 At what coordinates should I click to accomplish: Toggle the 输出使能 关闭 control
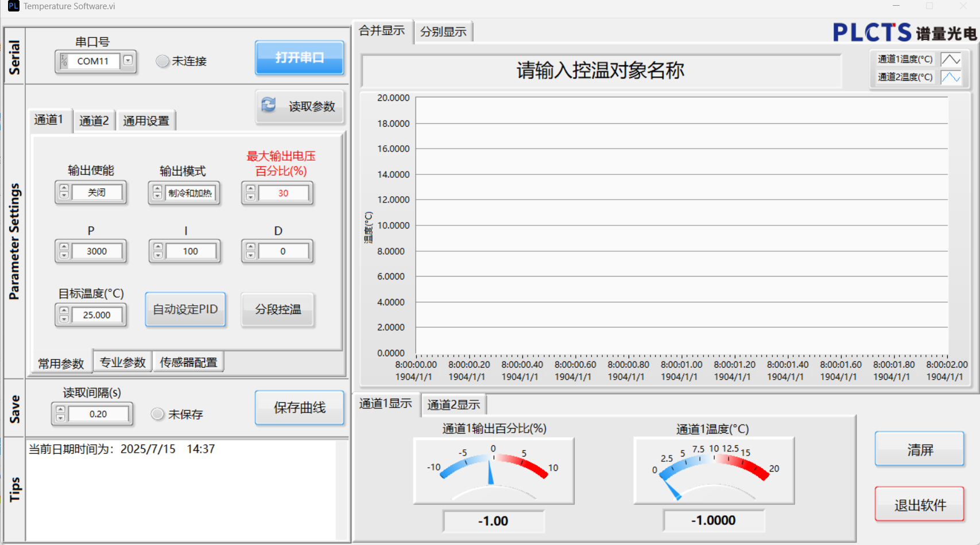click(96, 193)
